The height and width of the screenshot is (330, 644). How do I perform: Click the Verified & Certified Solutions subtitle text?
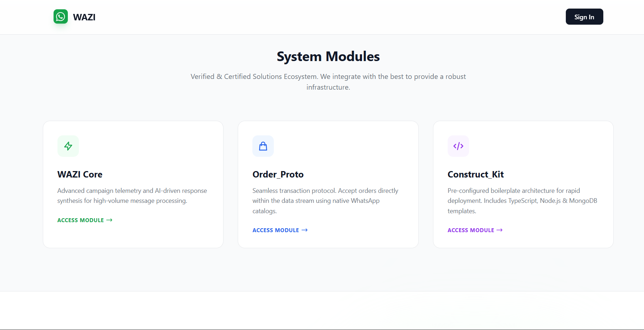[328, 81]
